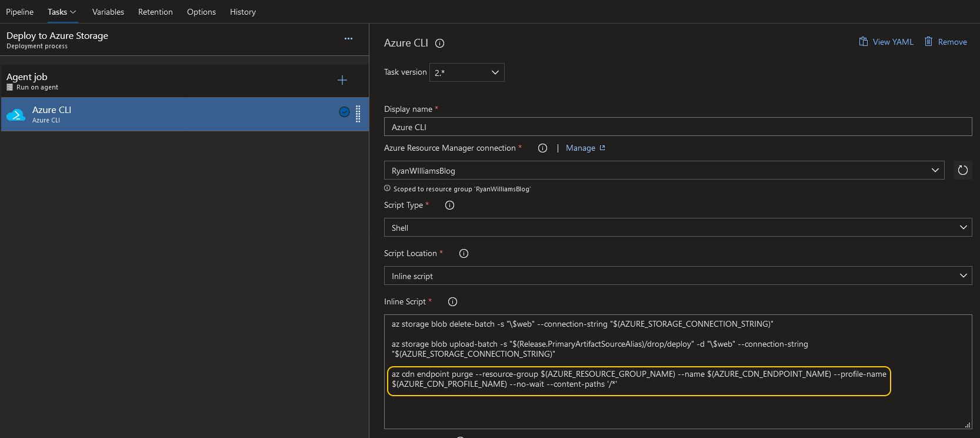This screenshot has height=438, width=980.
Task: Click the info icon before Scoped to resource group
Action: tap(387, 188)
